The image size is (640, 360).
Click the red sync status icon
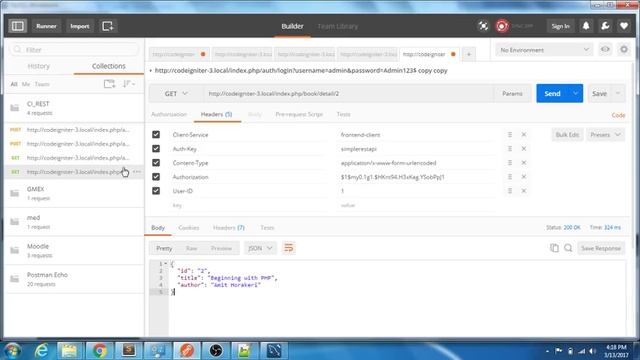(x=502, y=26)
